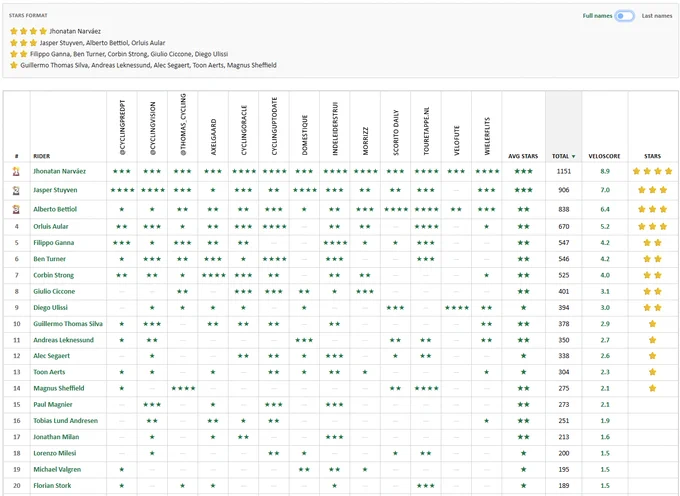
Task: Click the third-place medal icon for Alberto Bettiol
Action: coord(16,209)
